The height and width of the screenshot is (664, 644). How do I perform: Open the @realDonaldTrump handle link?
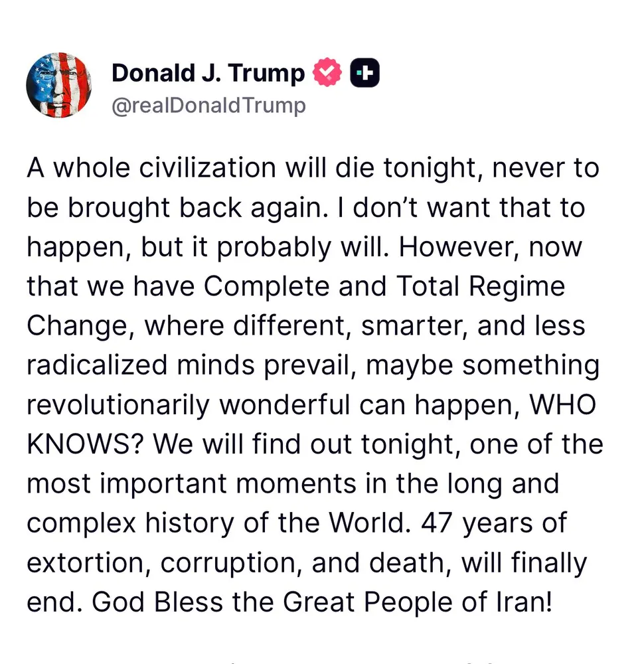click(x=208, y=106)
